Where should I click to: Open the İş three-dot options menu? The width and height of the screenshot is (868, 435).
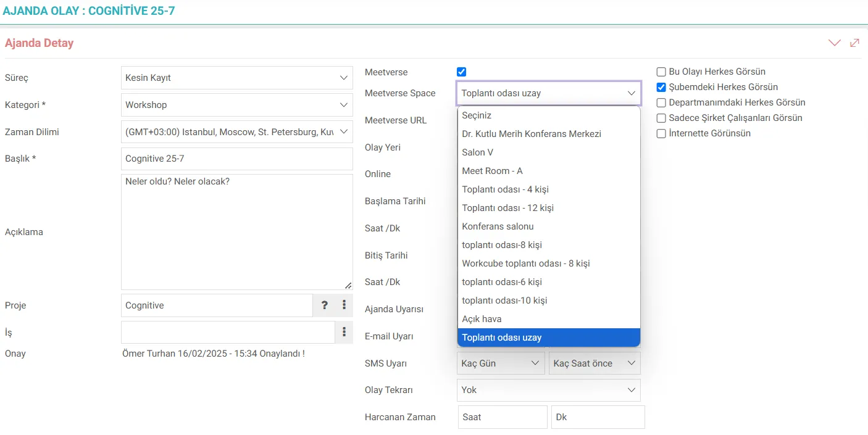pyautogui.click(x=344, y=333)
